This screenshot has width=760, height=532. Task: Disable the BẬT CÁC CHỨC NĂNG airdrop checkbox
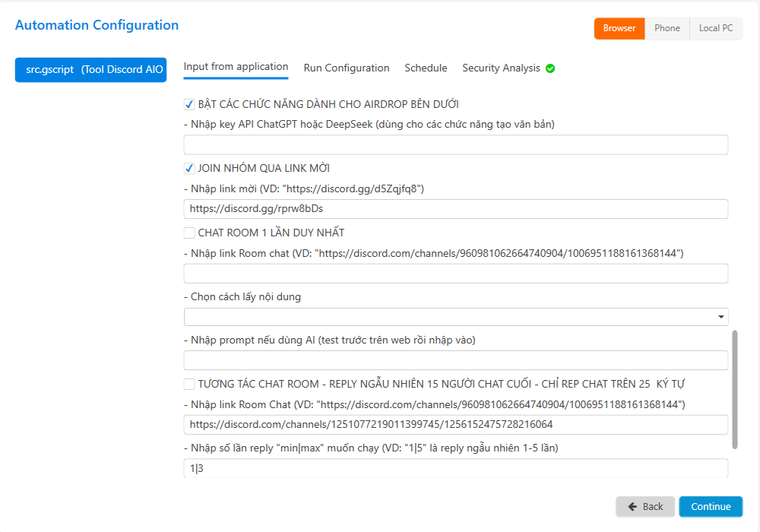189,105
